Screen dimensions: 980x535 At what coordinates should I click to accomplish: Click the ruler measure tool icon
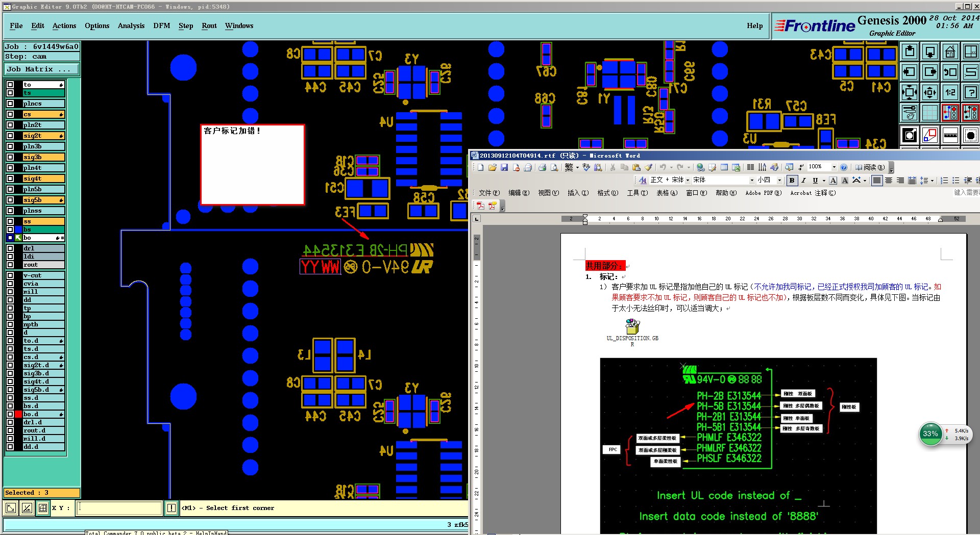pyautogui.click(x=950, y=135)
